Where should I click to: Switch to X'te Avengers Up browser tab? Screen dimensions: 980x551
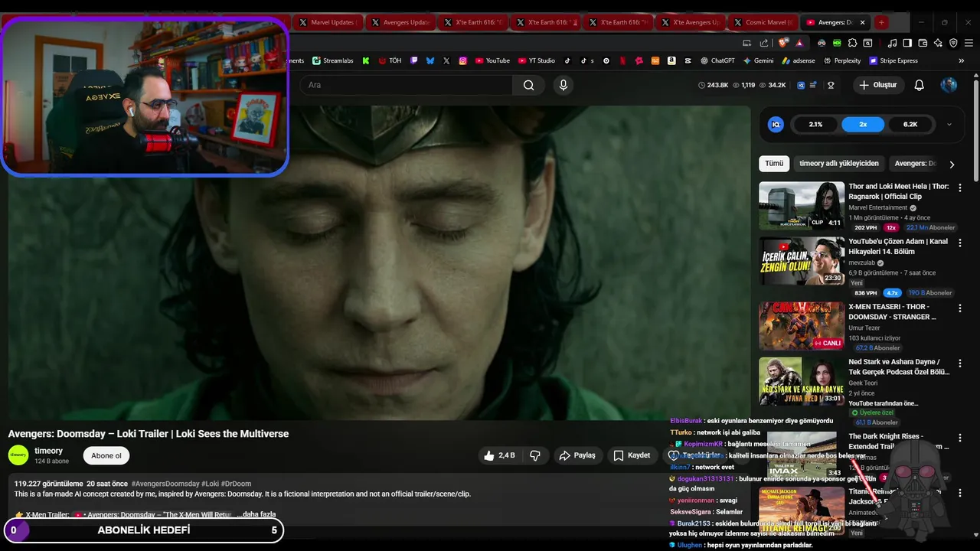(x=690, y=22)
